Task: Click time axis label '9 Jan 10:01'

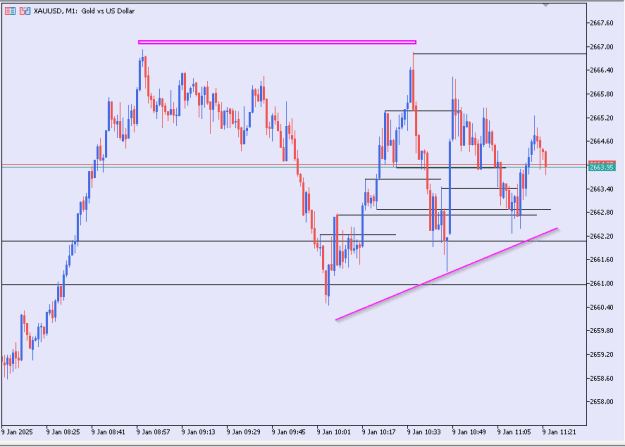Action: click(334, 432)
